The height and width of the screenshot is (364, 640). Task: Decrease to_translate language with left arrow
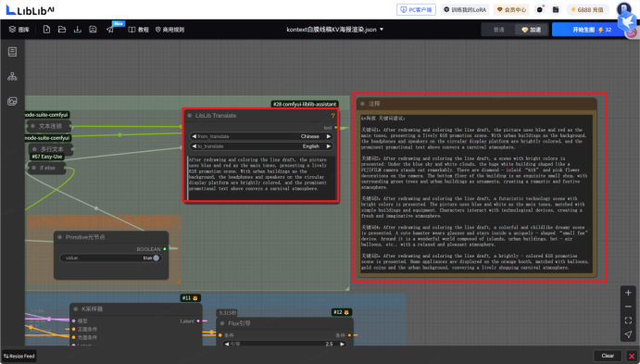pyautogui.click(x=194, y=146)
